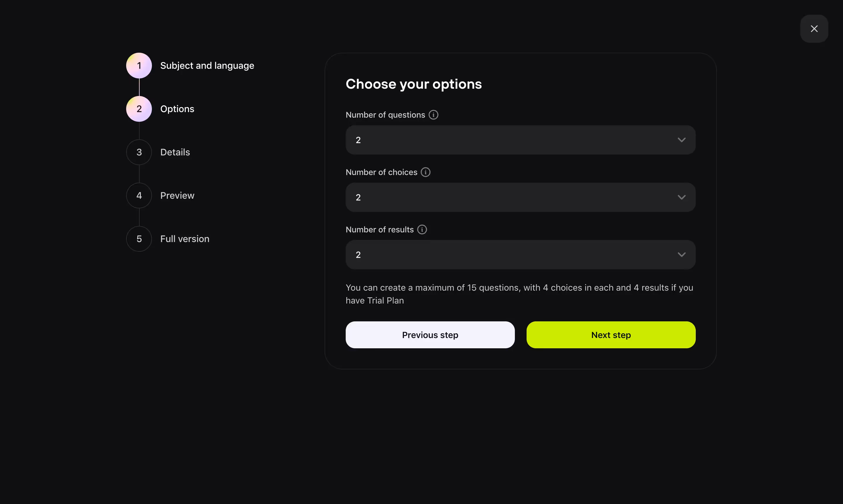The width and height of the screenshot is (843, 504).
Task: Open the Full version step
Action: pos(184,239)
